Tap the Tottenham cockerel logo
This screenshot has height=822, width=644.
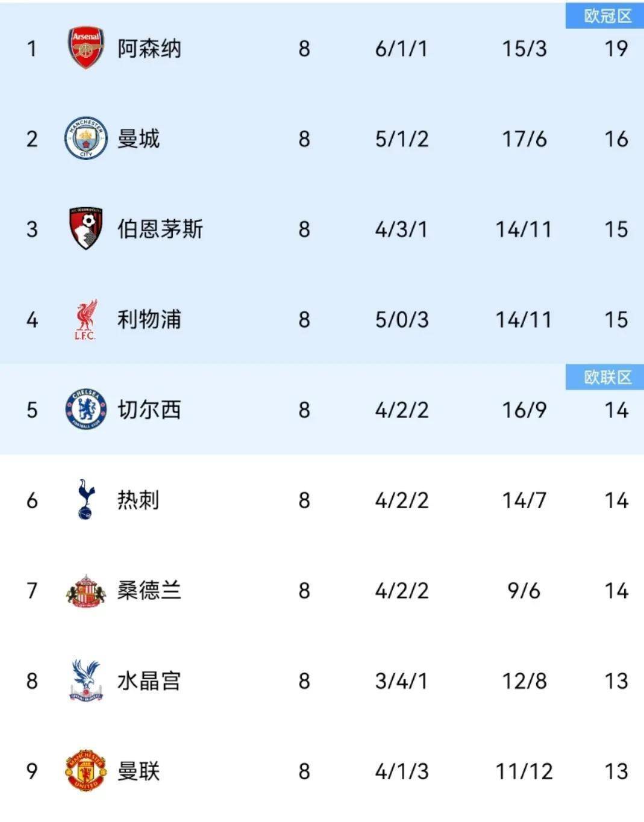tap(86, 500)
